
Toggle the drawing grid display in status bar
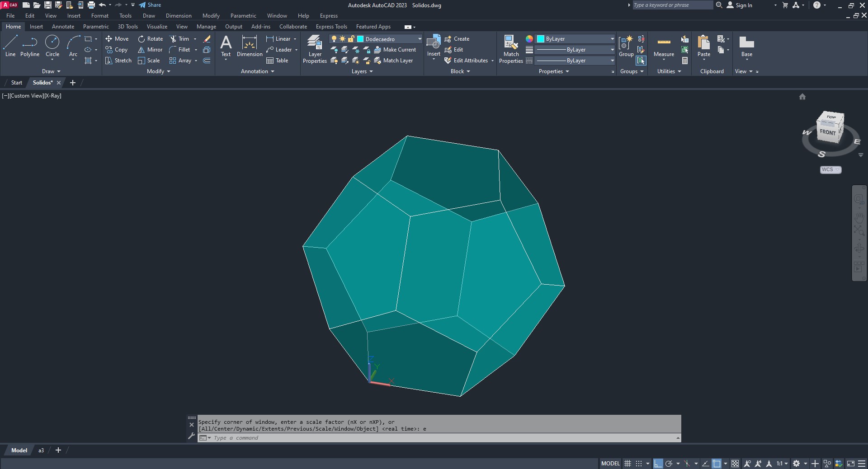point(627,464)
